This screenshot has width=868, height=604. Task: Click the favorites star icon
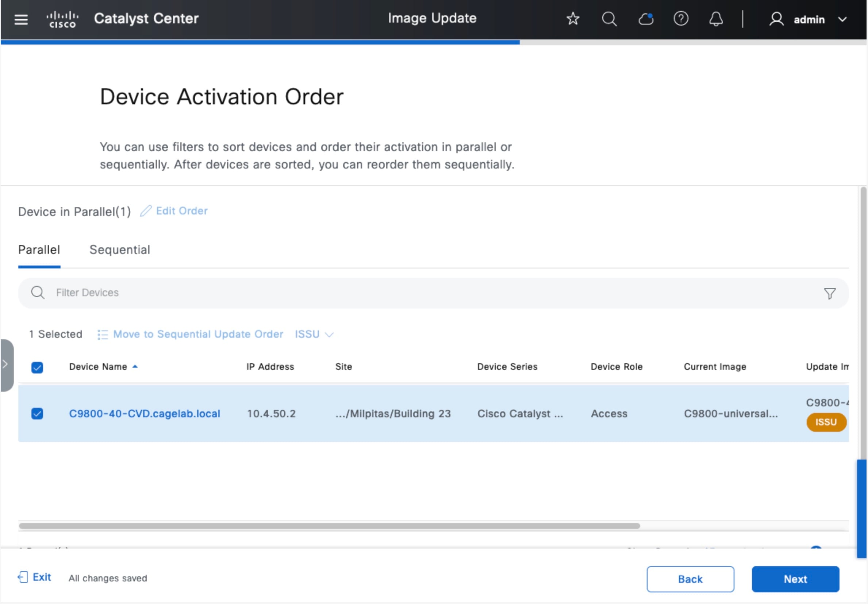coord(573,19)
